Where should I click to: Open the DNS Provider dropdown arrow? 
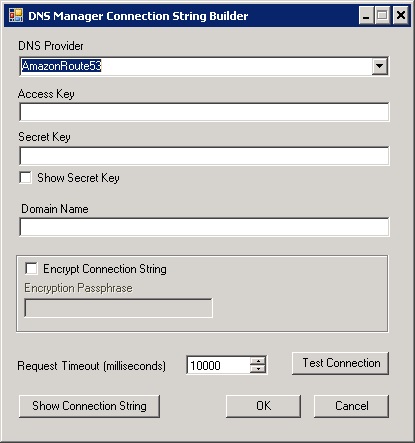(379, 66)
